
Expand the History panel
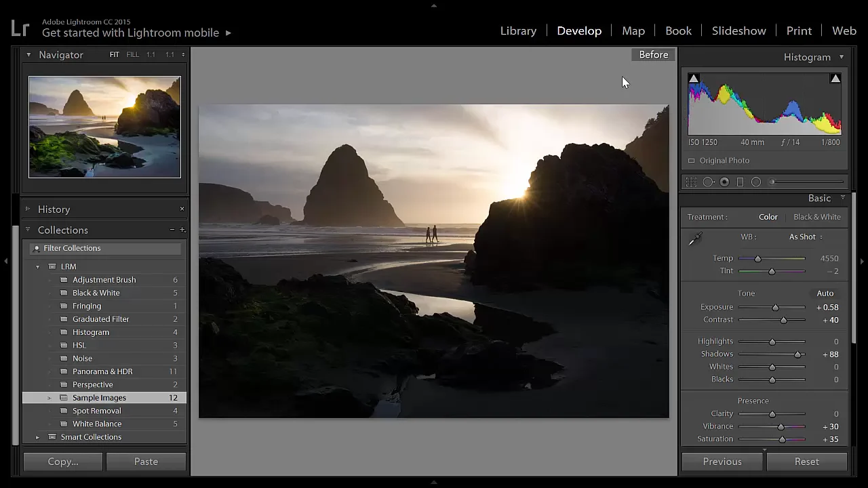(x=28, y=209)
